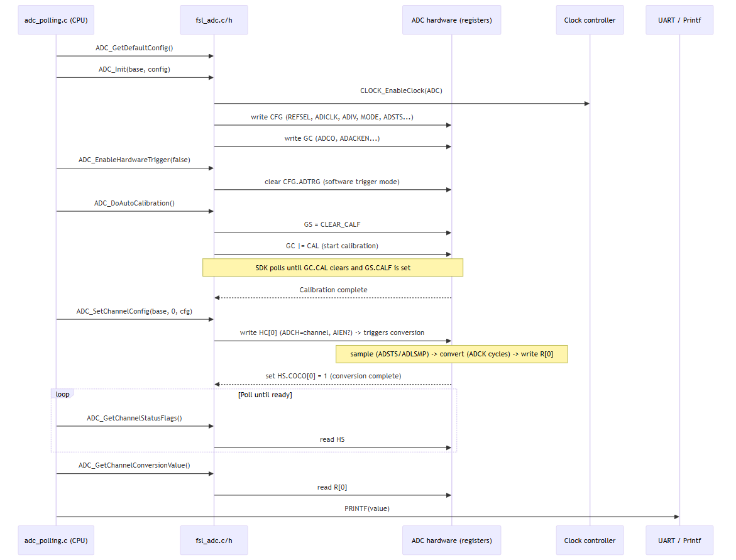Select the 'PRINTF(value)' message label
The image size is (736, 560).
coord(367,508)
